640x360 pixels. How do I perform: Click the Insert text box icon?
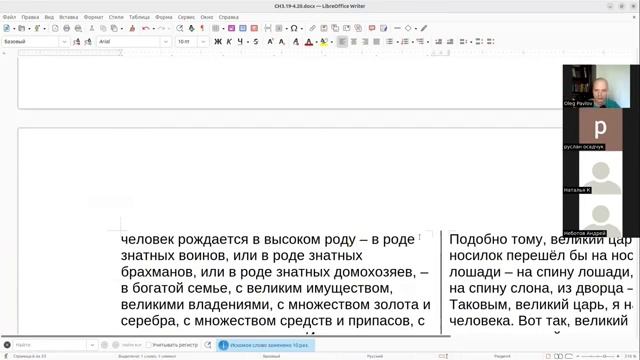[x=254, y=28]
